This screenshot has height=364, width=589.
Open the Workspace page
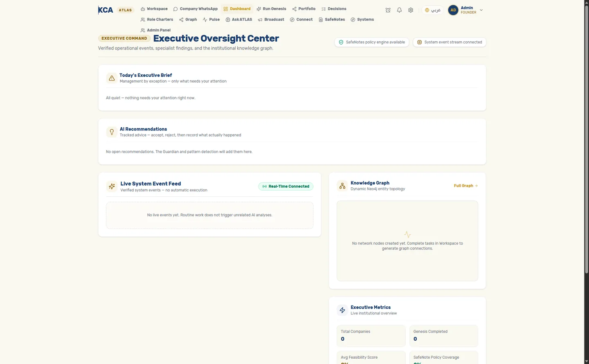pos(154,9)
